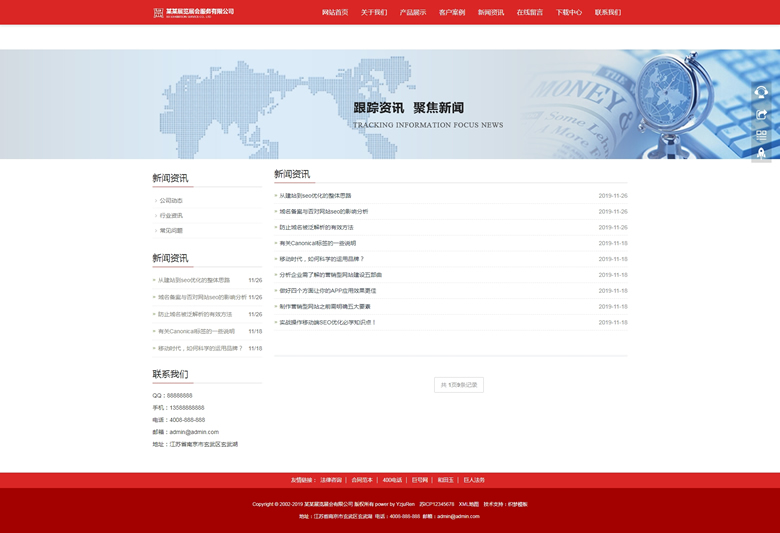The height and width of the screenshot is (533, 780).
Task: Open article 实战操作移动端SEO优化必学知识点
Action: [327, 322]
